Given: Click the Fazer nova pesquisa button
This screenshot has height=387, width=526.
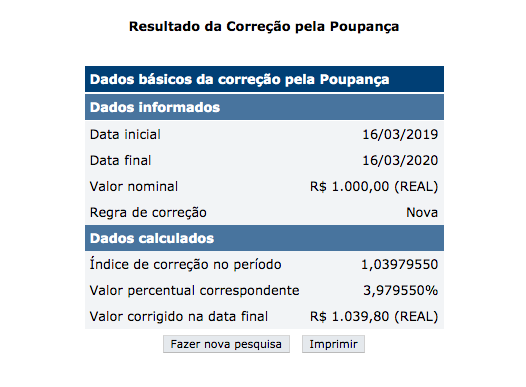Looking at the screenshot, I should (226, 344).
